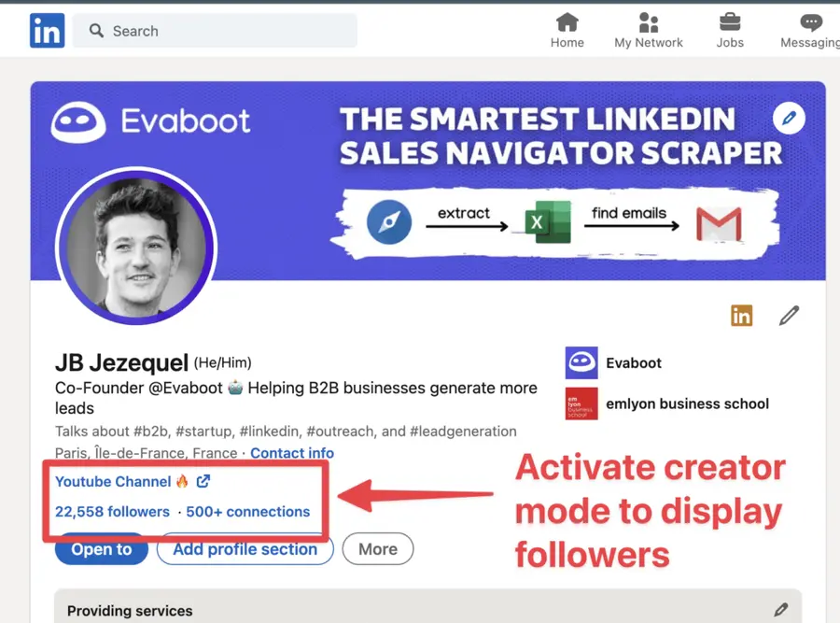This screenshot has width=840, height=623.
Task: Open My Network tab
Action: coord(649,31)
